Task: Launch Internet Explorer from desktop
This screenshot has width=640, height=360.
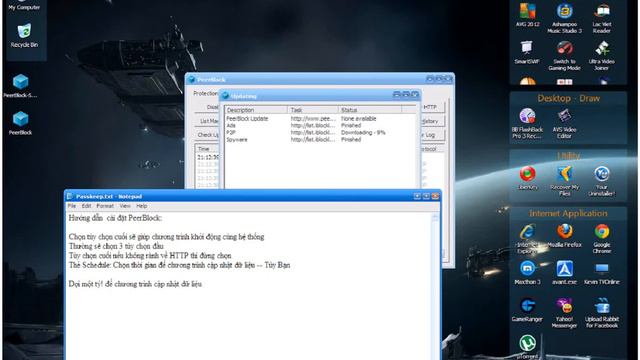Action: pyautogui.click(x=527, y=239)
